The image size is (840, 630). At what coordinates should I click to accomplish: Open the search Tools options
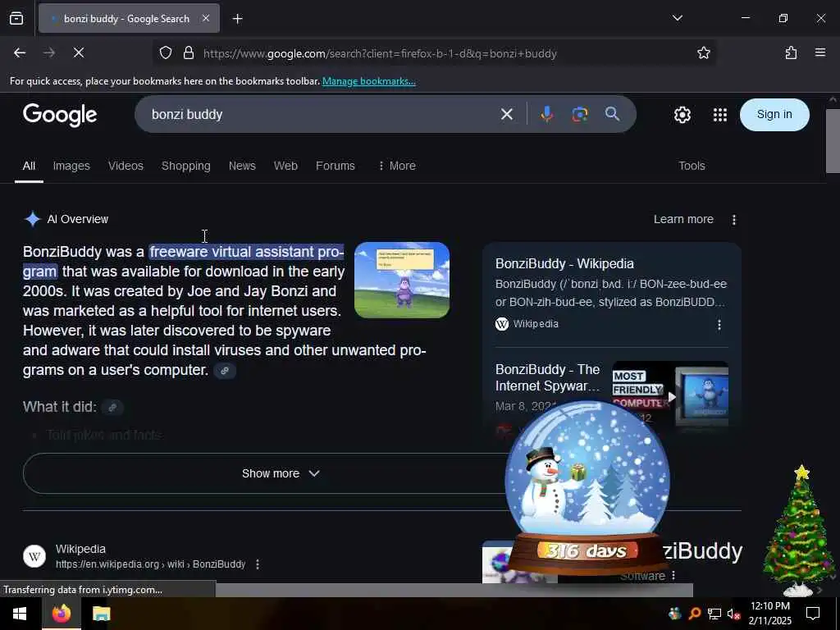coord(692,166)
